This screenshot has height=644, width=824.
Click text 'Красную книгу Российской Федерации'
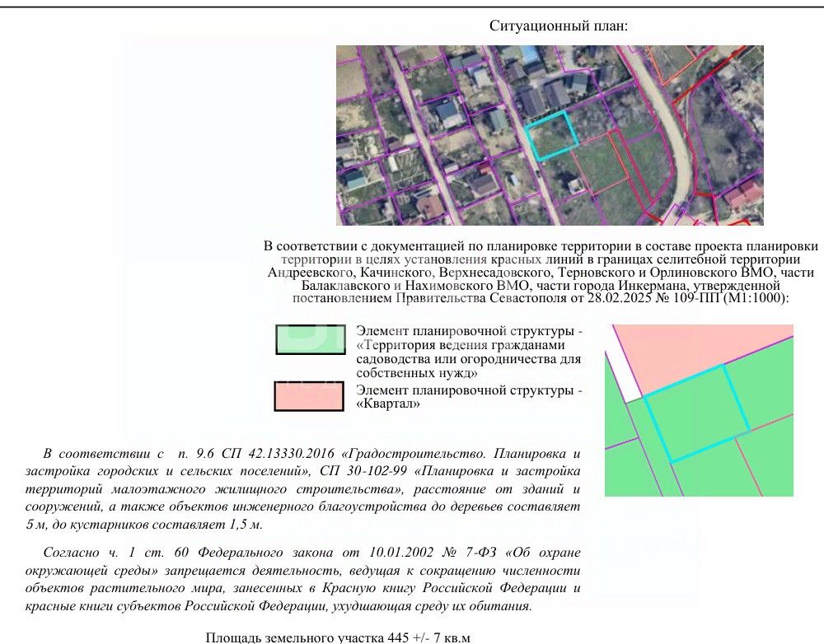pyautogui.click(x=445, y=588)
